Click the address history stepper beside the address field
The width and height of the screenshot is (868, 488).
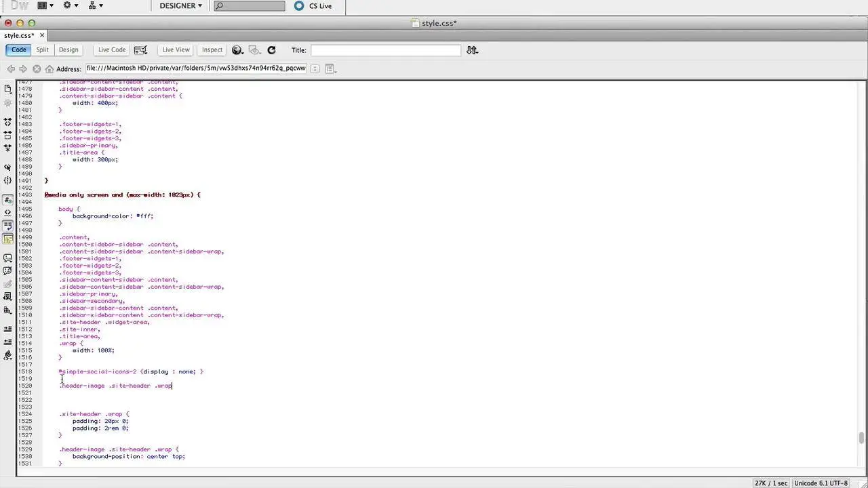(315, 68)
